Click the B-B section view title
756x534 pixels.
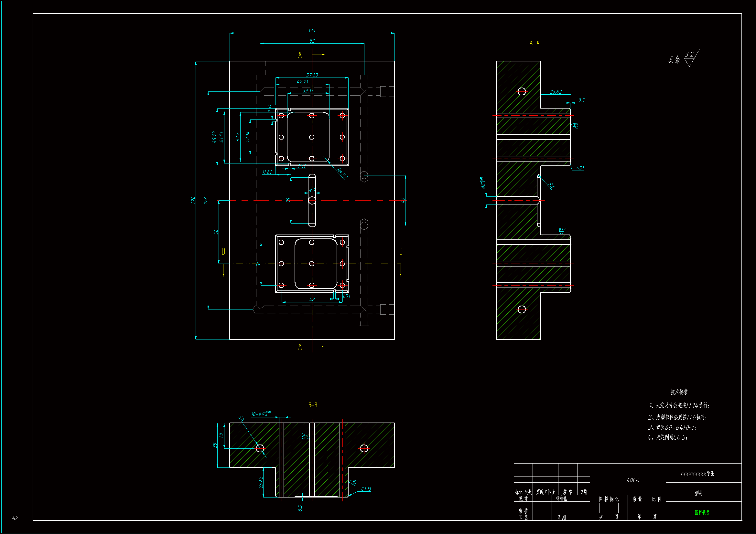click(x=312, y=405)
